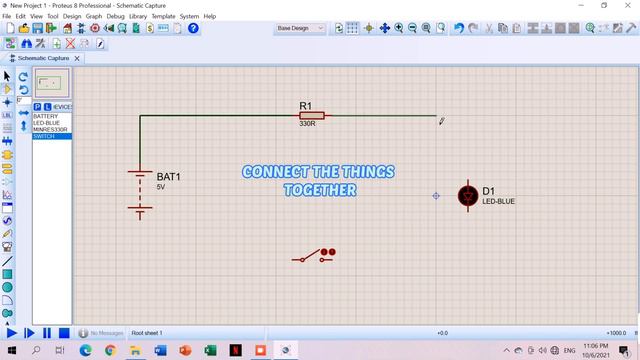
Task: Click the rotation angle input field
Action: (x=24, y=100)
